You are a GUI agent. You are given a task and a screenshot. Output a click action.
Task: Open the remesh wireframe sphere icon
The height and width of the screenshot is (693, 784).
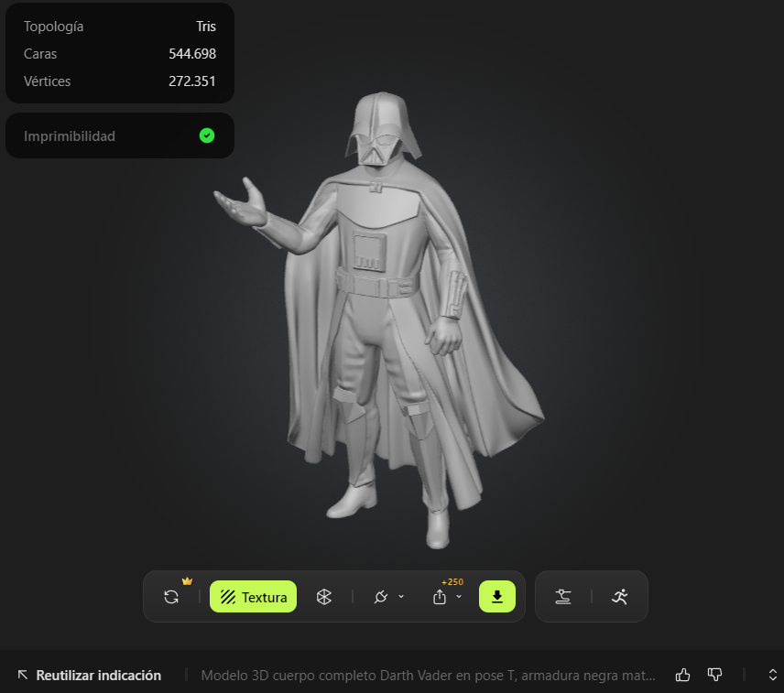(324, 597)
